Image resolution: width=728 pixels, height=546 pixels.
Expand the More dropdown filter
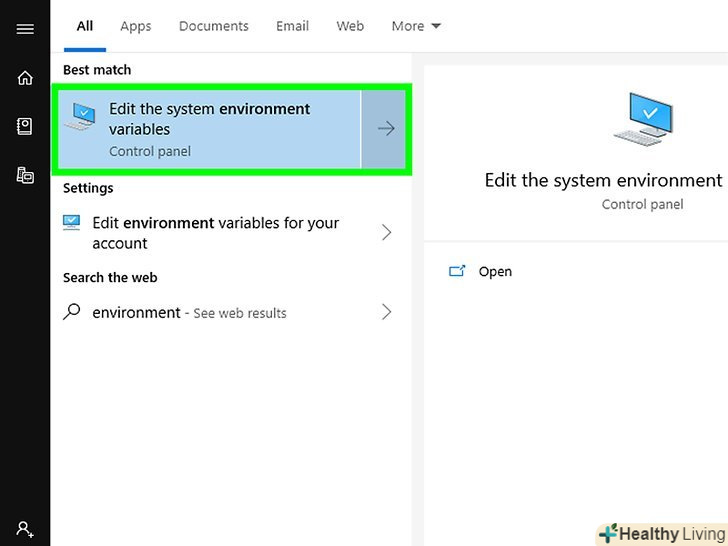(x=416, y=26)
